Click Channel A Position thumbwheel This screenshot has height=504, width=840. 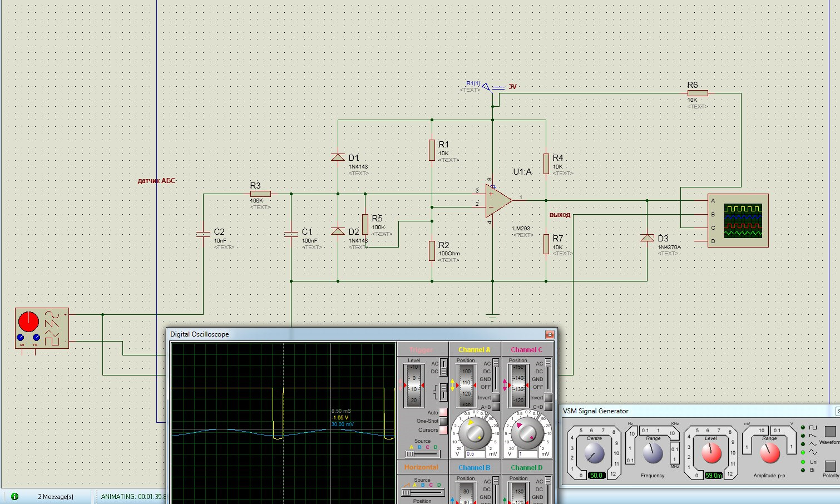[466, 386]
